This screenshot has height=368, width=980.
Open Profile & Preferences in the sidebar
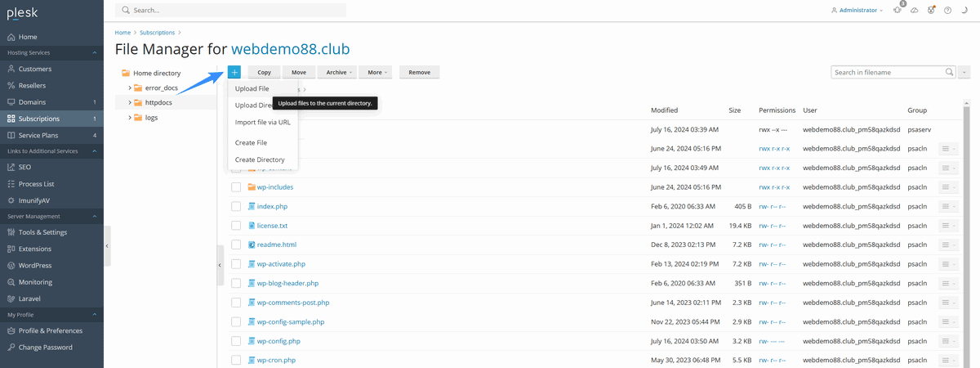point(50,330)
